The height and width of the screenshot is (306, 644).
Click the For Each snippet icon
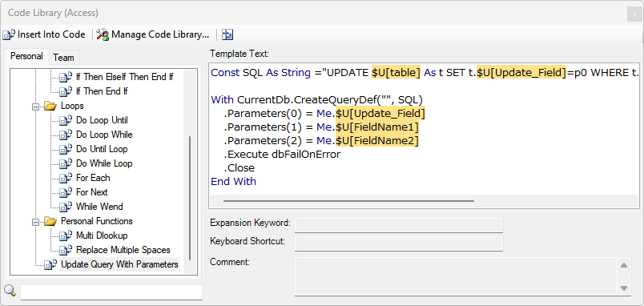[66, 178]
